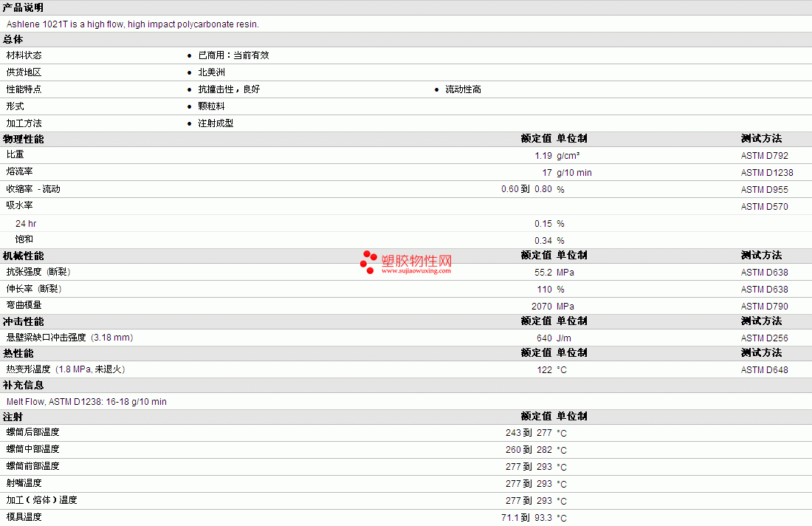Click the '熔流率' row label
Screen dimensions: 812x526
point(20,171)
